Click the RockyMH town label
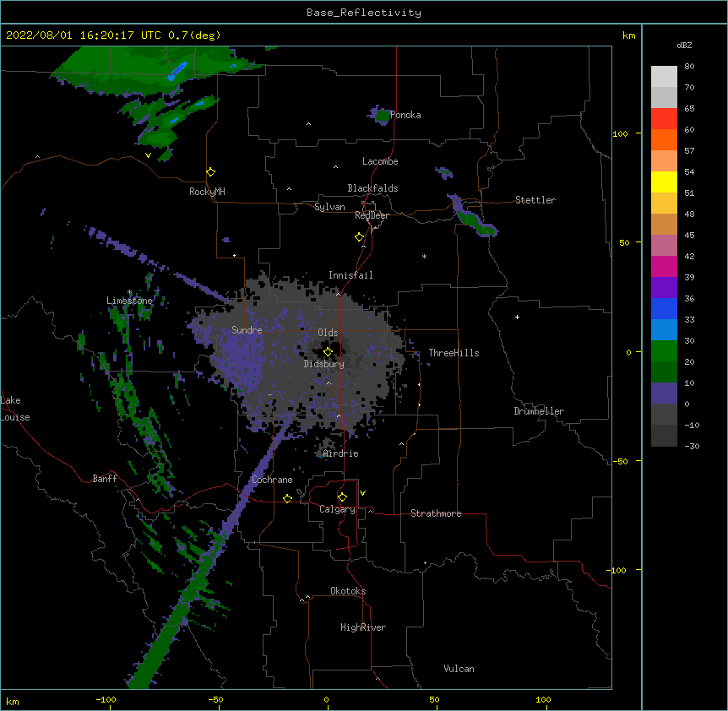Viewport: 728px width, 711px height. tap(207, 192)
